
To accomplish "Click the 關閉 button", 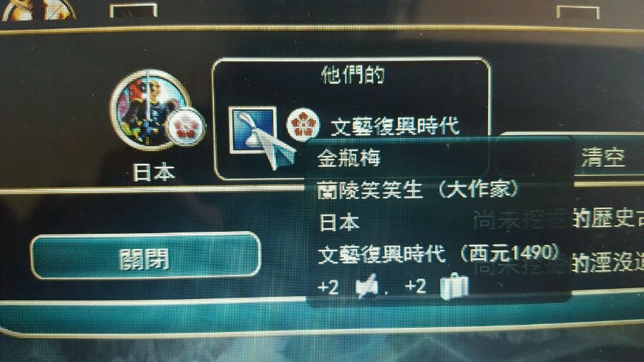I will [x=145, y=256].
